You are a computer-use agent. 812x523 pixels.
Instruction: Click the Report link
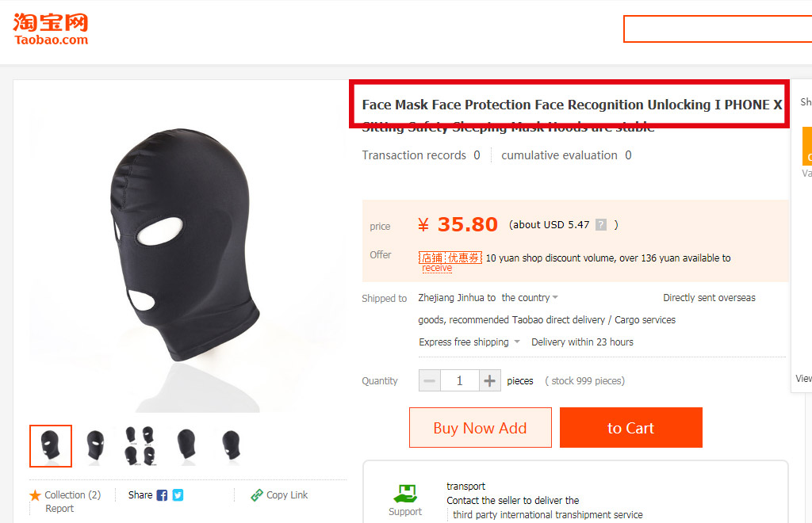tap(59, 509)
